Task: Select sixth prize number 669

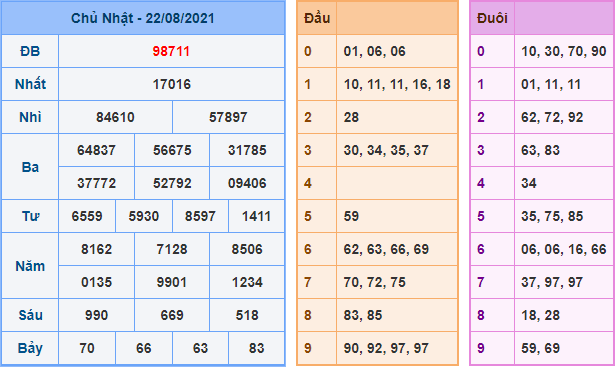Action: [x=172, y=315]
